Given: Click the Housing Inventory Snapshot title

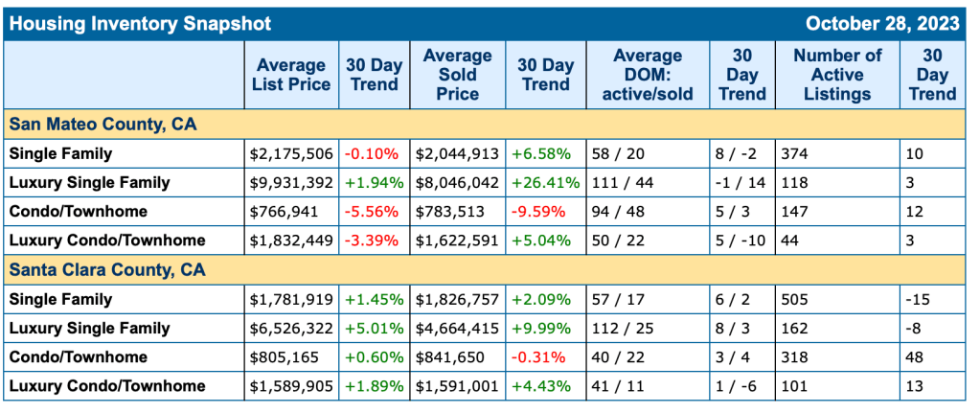Looking at the screenshot, I should point(140,24).
